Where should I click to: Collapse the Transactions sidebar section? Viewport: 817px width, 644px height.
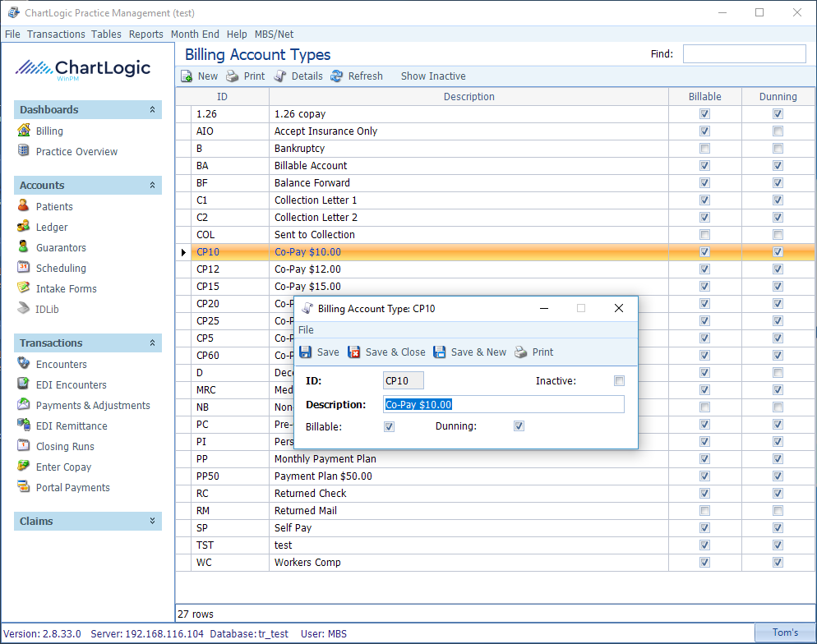(152, 343)
